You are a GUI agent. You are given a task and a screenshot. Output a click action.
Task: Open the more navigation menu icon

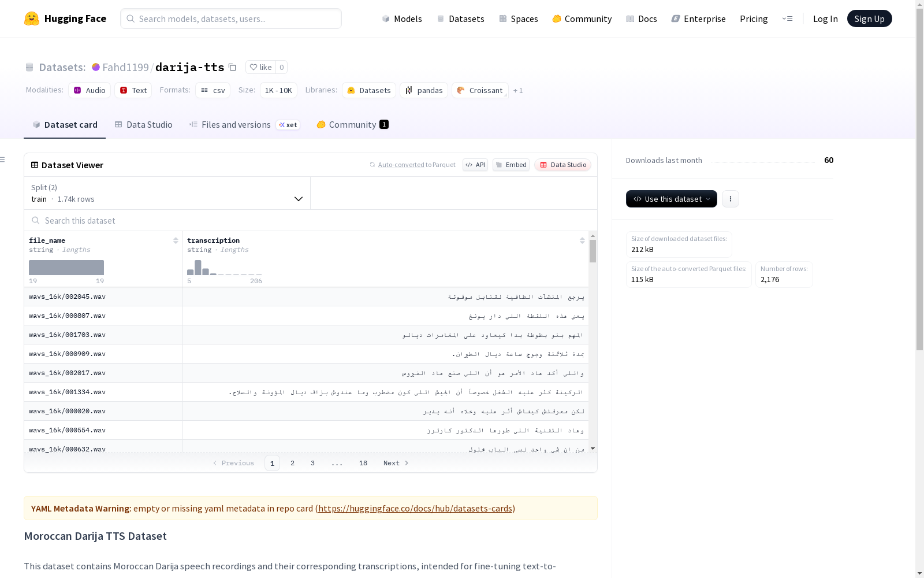click(x=787, y=18)
